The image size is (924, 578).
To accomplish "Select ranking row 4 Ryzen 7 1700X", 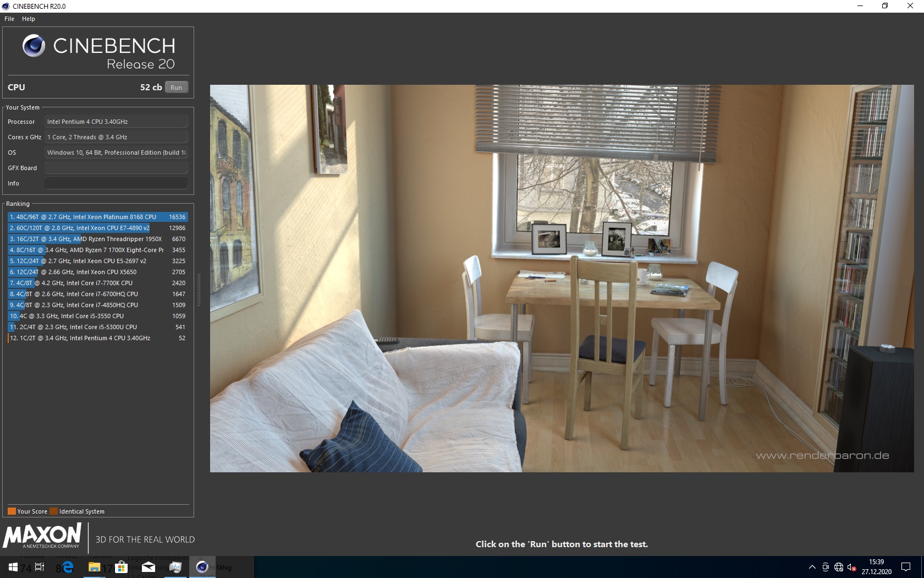I will pos(98,250).
